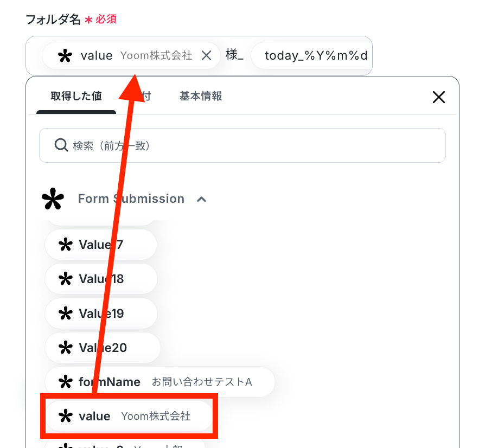Select the highlighted value Yoom株式会社 item
498x448 pixels.
pyautogui.click(x=129, y=416)
